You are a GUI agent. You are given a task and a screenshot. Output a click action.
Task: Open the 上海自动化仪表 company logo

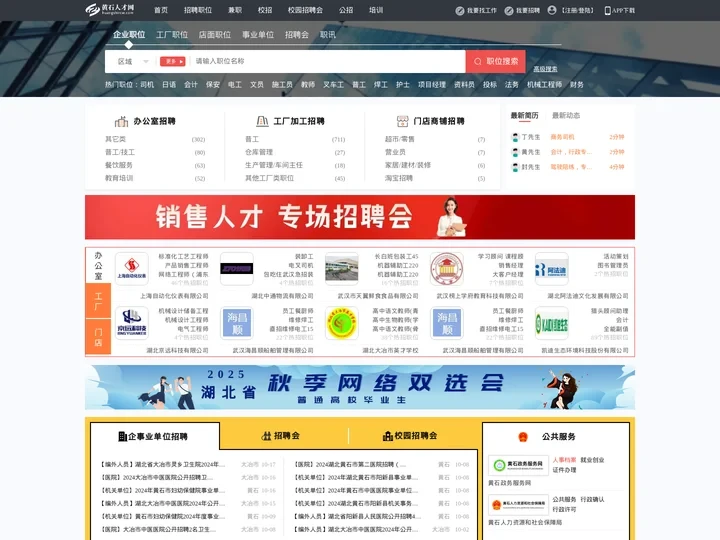[x=132, y=269]
